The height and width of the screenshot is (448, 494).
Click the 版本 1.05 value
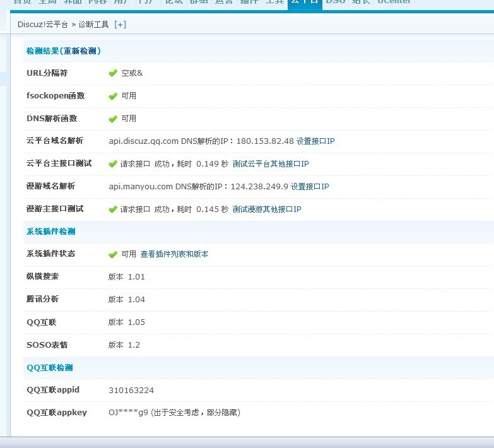click(x=126, y=322)
